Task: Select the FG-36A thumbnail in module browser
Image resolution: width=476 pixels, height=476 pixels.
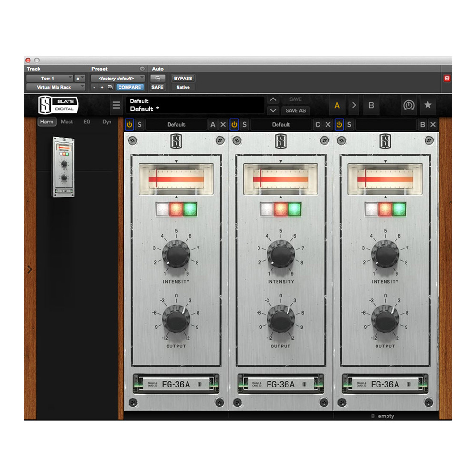Action: (64, 167)
